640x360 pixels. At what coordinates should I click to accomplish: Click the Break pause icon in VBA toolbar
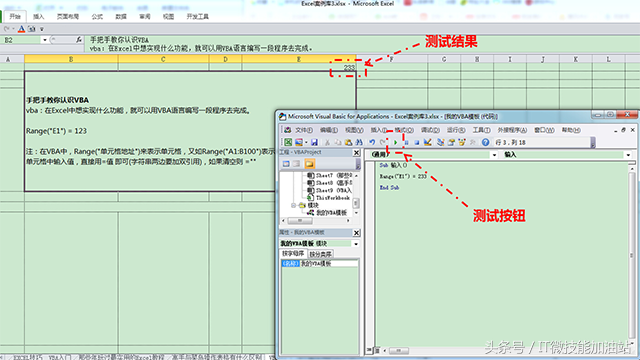(x=406, y=142)
